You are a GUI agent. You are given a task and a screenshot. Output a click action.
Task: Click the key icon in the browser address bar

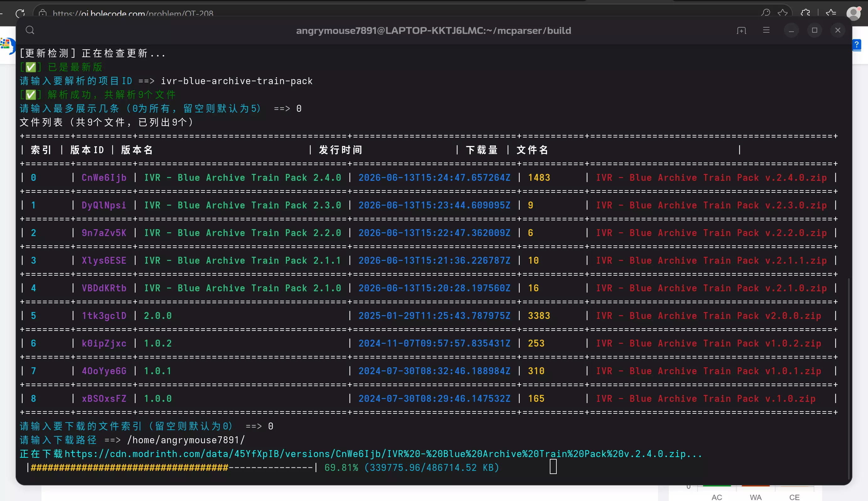(765, 13)
